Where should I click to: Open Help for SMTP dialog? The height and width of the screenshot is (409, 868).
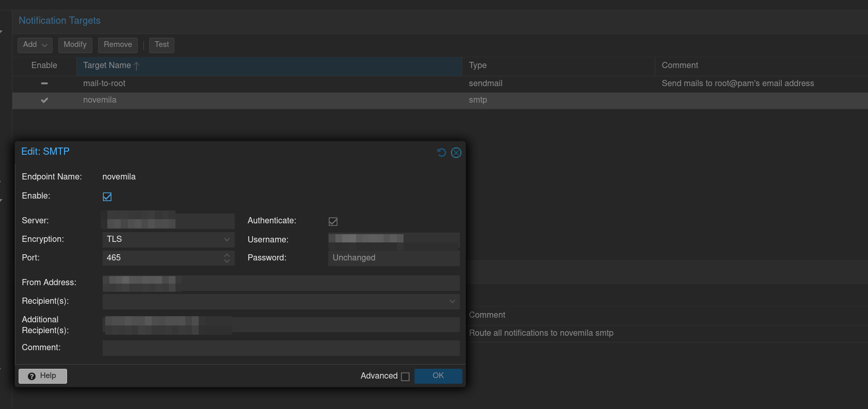pyautogui.click(x=43, y=376)
